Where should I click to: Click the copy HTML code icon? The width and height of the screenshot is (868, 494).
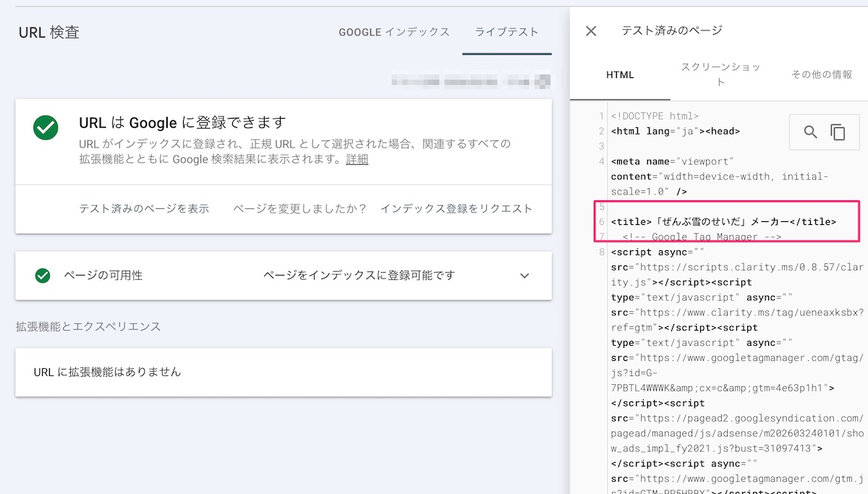(x=838, y=132)
